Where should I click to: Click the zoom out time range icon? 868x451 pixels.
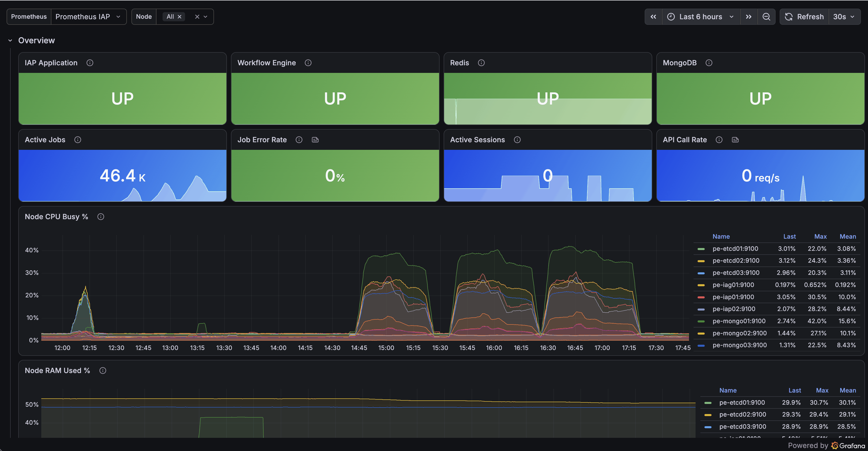[766, 16]
